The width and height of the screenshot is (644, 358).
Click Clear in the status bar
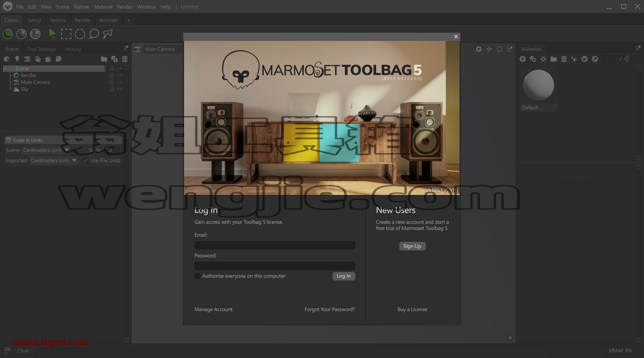(x=23, y=351)
